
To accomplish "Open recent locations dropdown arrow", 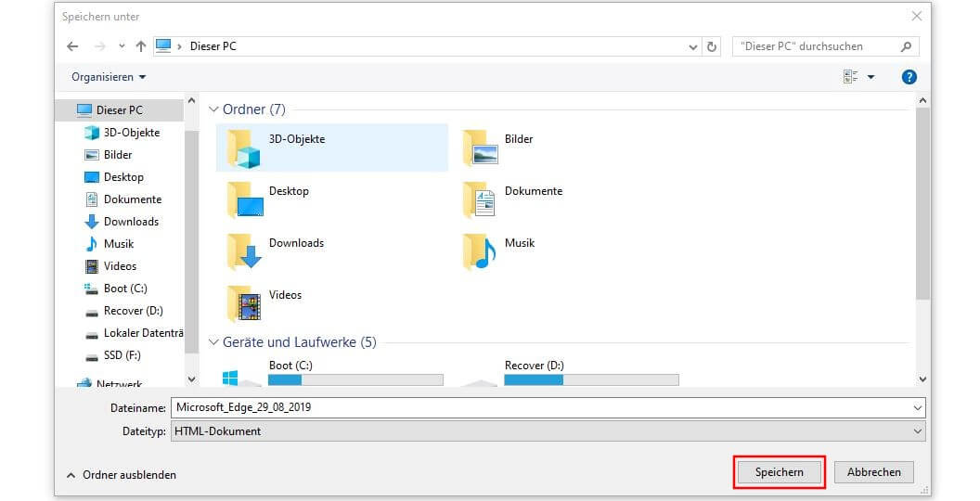I will (x=122, y=46).
